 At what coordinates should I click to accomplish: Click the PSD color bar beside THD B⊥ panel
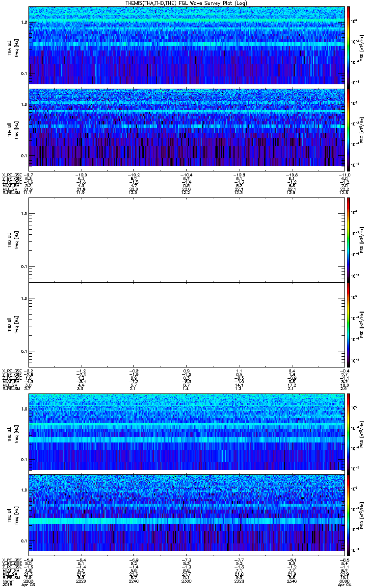coord(348,240)
